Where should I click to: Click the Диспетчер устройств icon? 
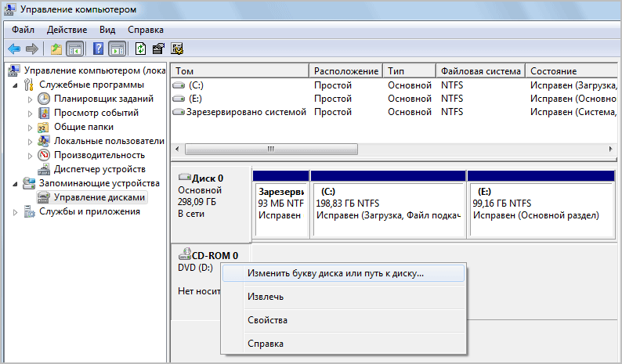click(44, 169)
